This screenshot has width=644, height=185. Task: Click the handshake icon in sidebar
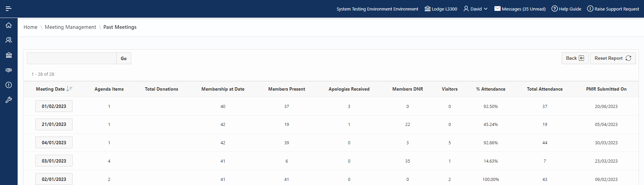[9, 70]
